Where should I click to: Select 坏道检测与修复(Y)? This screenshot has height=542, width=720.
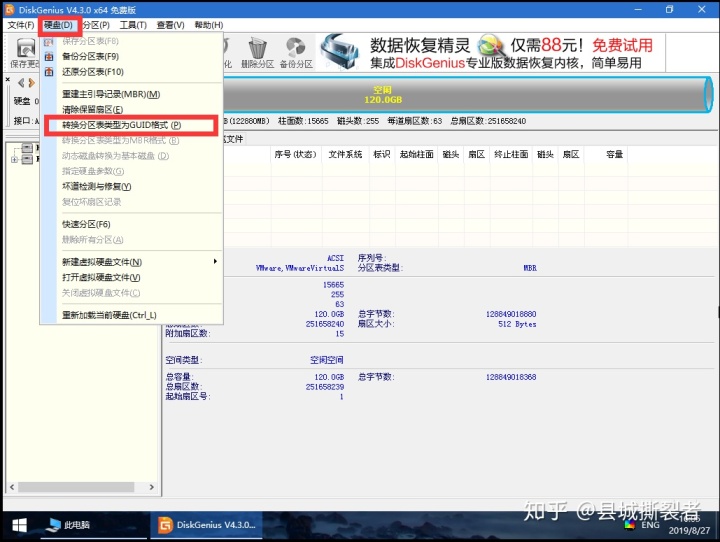132,186
